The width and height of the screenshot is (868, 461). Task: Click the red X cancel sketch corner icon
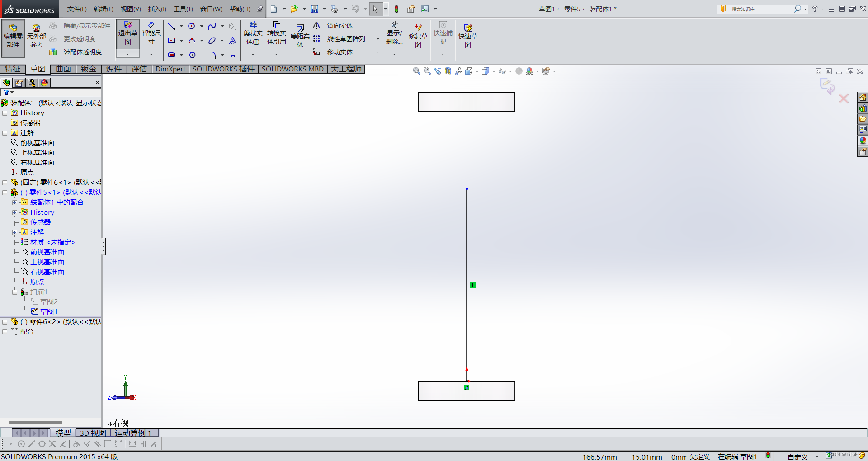point(843,99)
